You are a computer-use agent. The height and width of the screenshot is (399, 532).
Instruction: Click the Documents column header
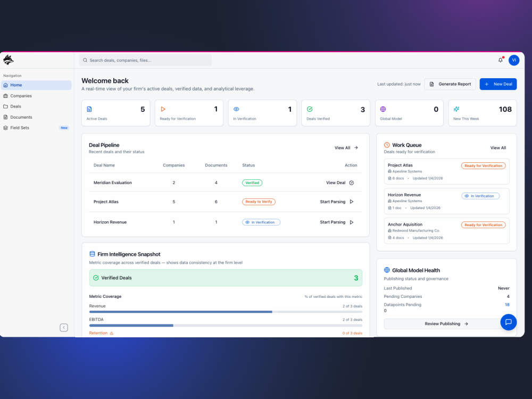(216, 165)
